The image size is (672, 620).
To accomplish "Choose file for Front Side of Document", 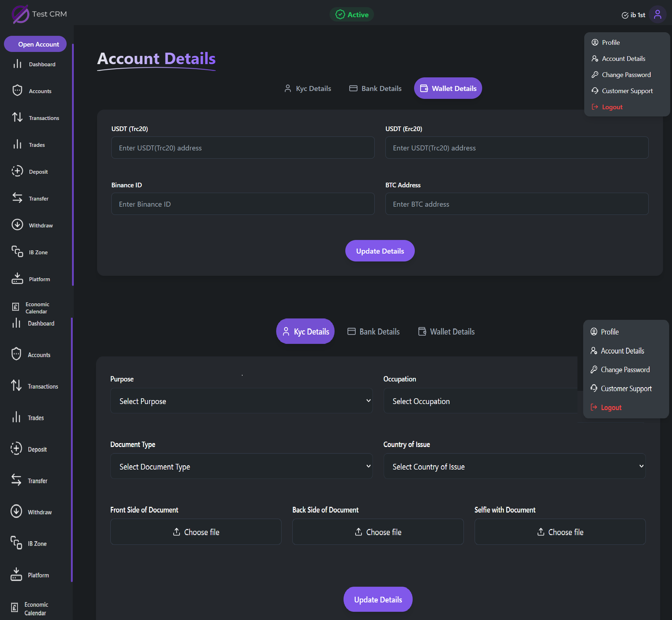I will pos(196,532).
